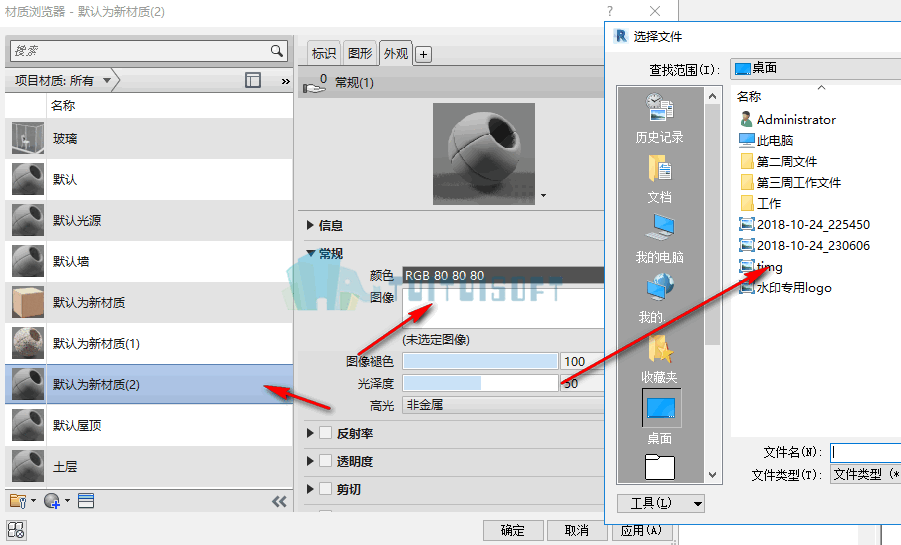The image size is (901, 545).
Task: Click the search magnifier icon
Action: [276, 51]
